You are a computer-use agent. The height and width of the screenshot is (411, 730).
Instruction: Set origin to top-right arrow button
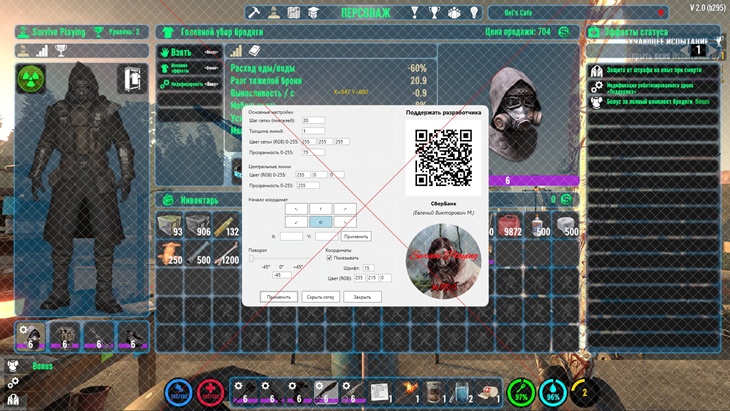coord(345,209)
